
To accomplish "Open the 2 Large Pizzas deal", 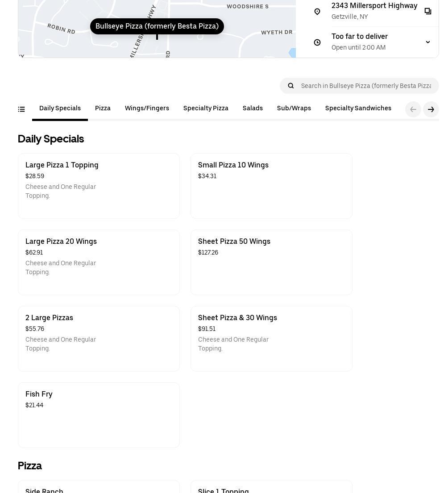I will pos(99,338).
